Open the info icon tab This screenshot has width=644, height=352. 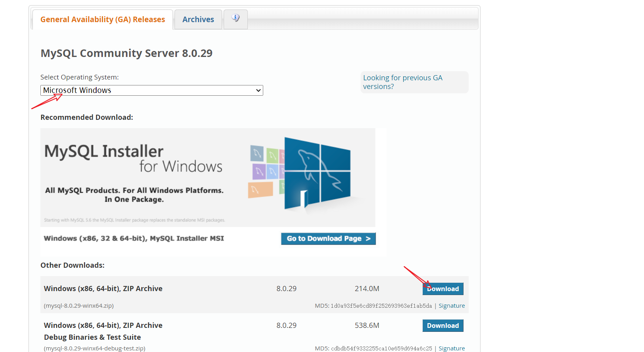tap(236, 19)
